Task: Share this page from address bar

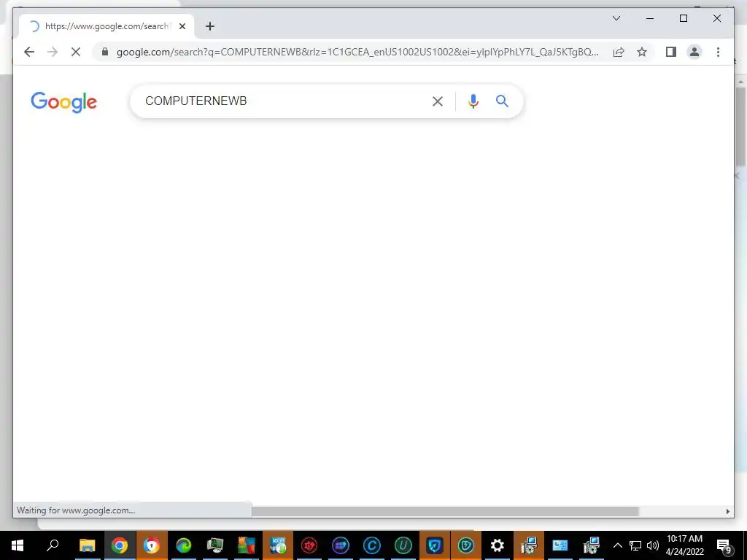Action: click(x=619, y=52)
